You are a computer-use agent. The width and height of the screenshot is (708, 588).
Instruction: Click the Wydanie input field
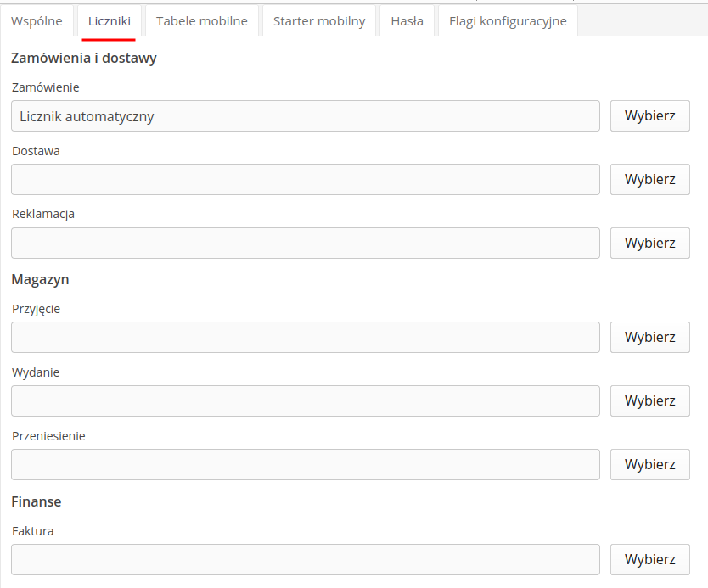click(306, 400)
